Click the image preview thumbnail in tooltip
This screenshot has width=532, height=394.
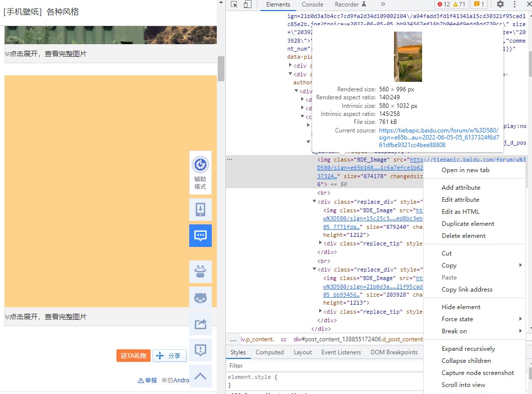pos(408,57)
